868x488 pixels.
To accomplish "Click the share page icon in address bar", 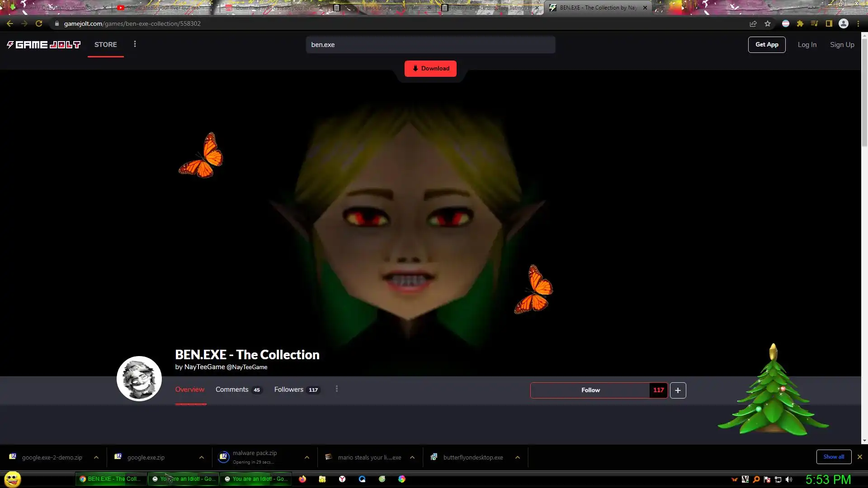I will click(753, 23).
